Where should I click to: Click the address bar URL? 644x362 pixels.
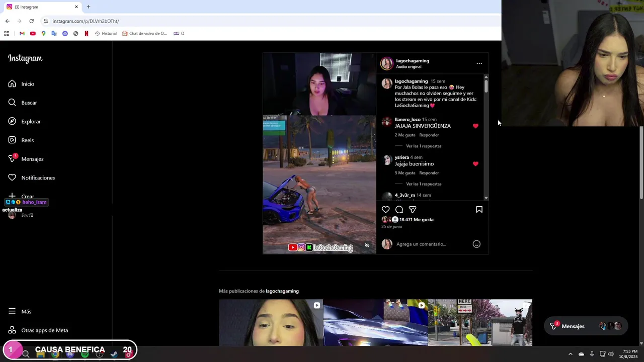pos(86,21)
